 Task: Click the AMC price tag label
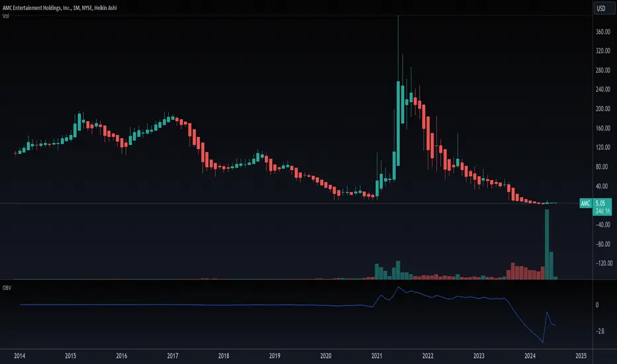[x=585, y=203]
